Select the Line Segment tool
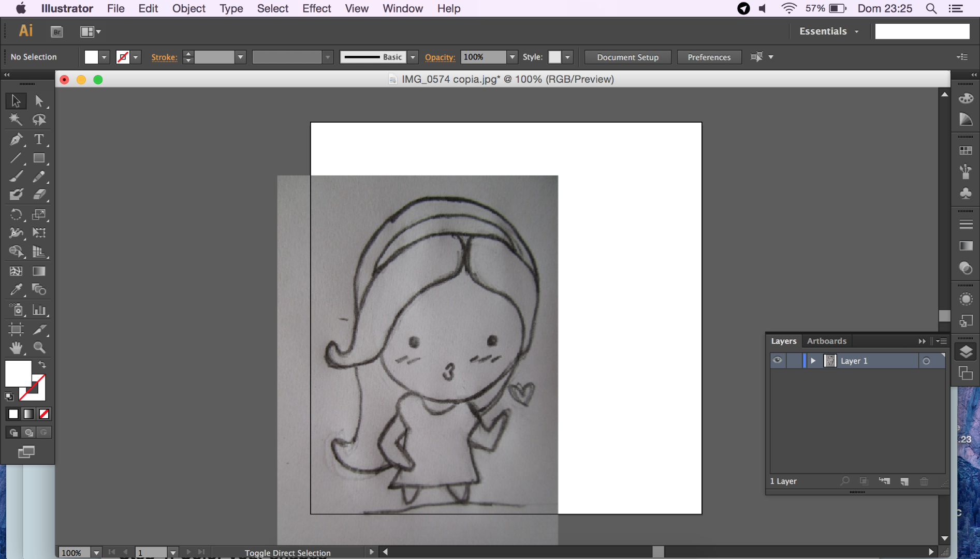Viewport: 980px width, 559px height. pyautogui.click(x=16, y=158)
